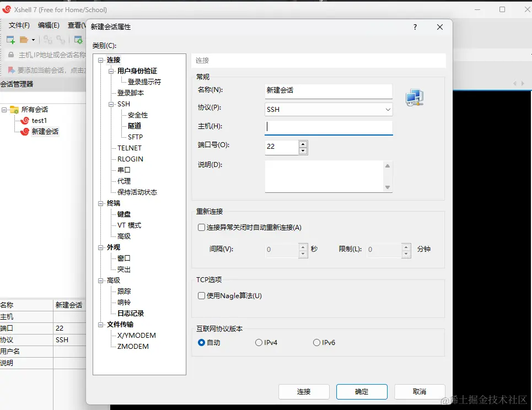Click the 主机 input field
This screenshot has height=410, width=532.
point(329,127)
